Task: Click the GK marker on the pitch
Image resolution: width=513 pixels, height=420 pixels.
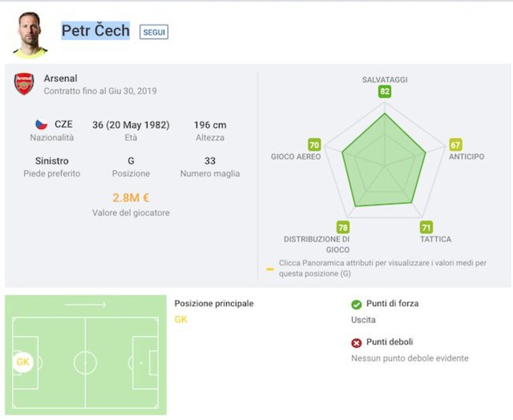Action: pyautogui.click(x=23, y=362)
